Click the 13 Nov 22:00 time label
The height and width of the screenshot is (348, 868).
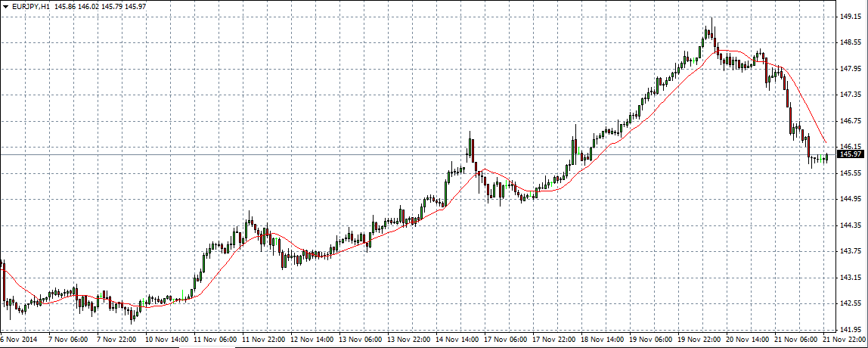tap(408, 339)
